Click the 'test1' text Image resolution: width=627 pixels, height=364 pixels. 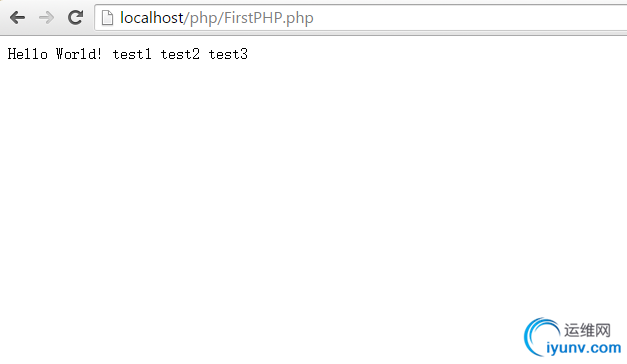pos(132,54)
